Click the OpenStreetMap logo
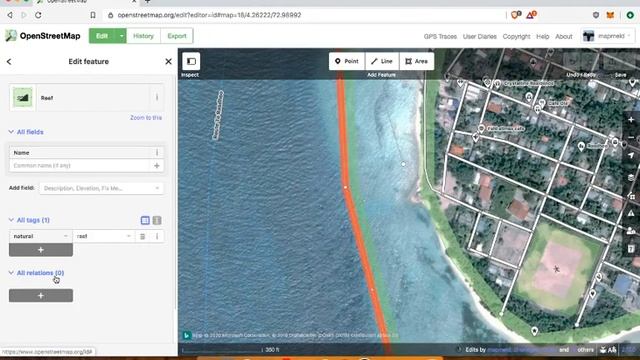The image size is (640, 360). click(42, 36)
